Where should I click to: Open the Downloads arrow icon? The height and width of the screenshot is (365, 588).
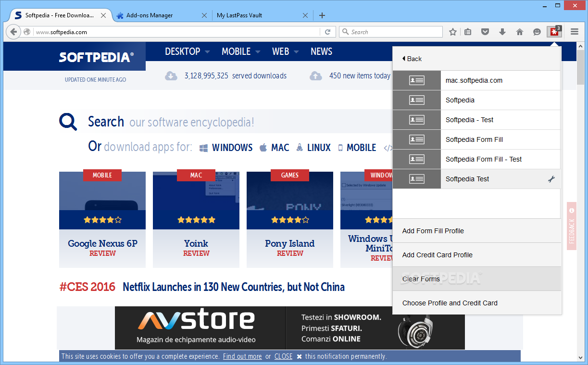[502, 32]
